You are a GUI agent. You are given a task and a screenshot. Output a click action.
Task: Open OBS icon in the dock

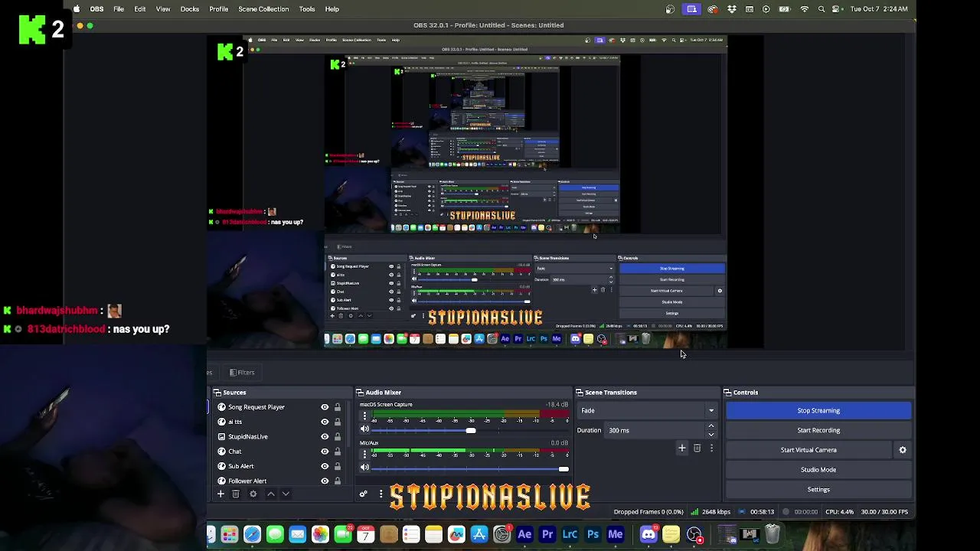pyautogui.click(x=694, y=534)
